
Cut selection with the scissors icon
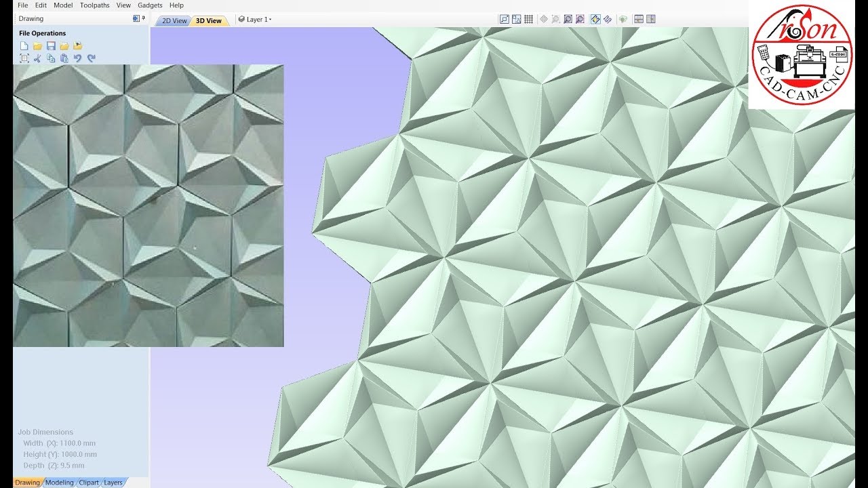37,58
